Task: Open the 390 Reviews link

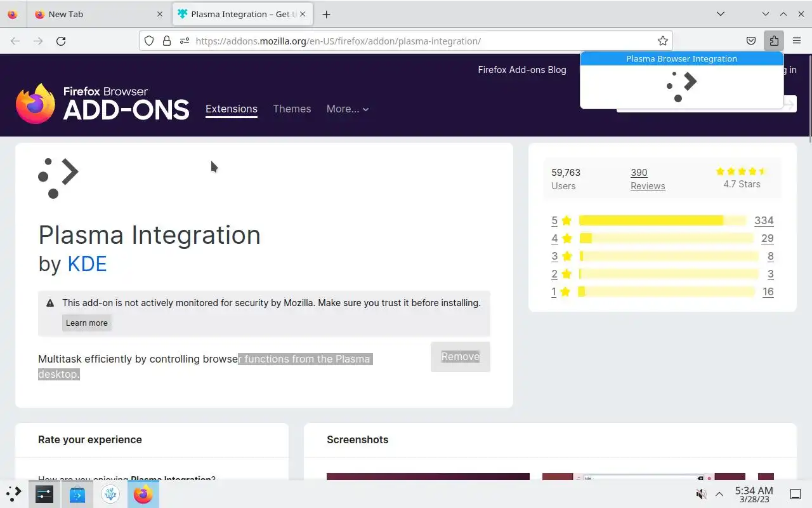Action: tap(648, 179)
